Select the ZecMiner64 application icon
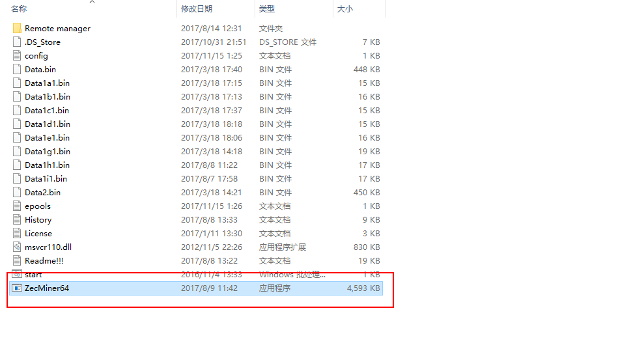Viewport: 644px width, 358px height. click(17, 288)
